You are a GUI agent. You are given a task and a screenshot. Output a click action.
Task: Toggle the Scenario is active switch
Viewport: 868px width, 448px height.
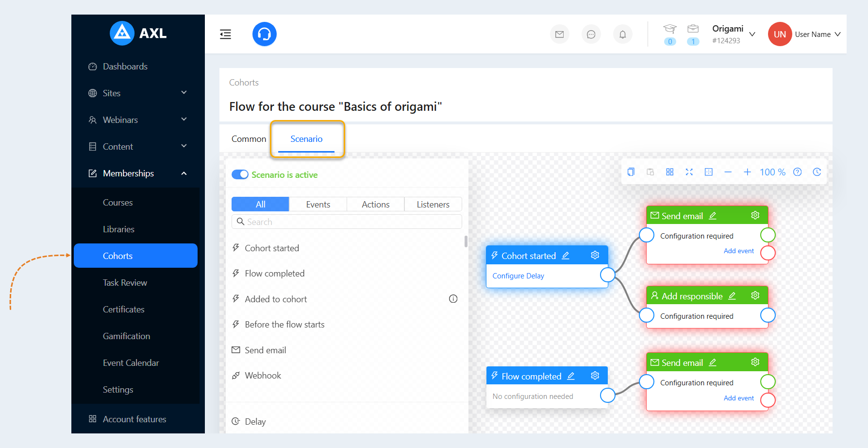click(240, 174)
